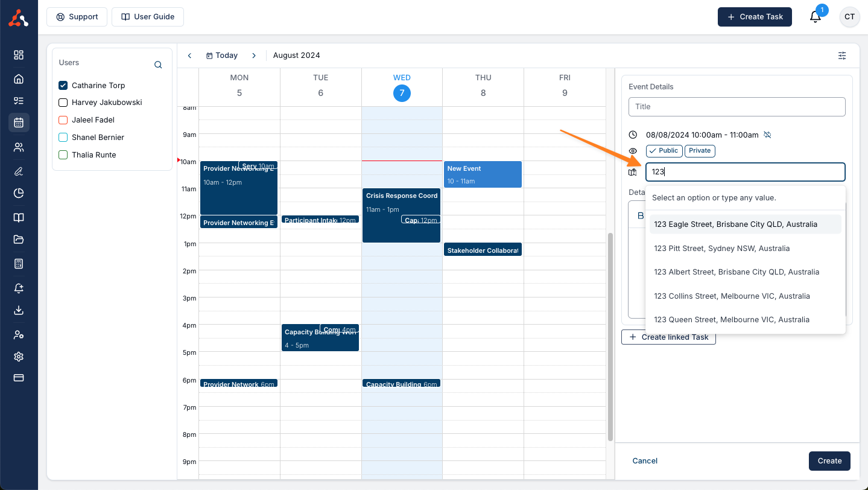Screen dimensions: 868x490
Task: Open the settings gear in sidebar
Action: [x=19, y=357]
